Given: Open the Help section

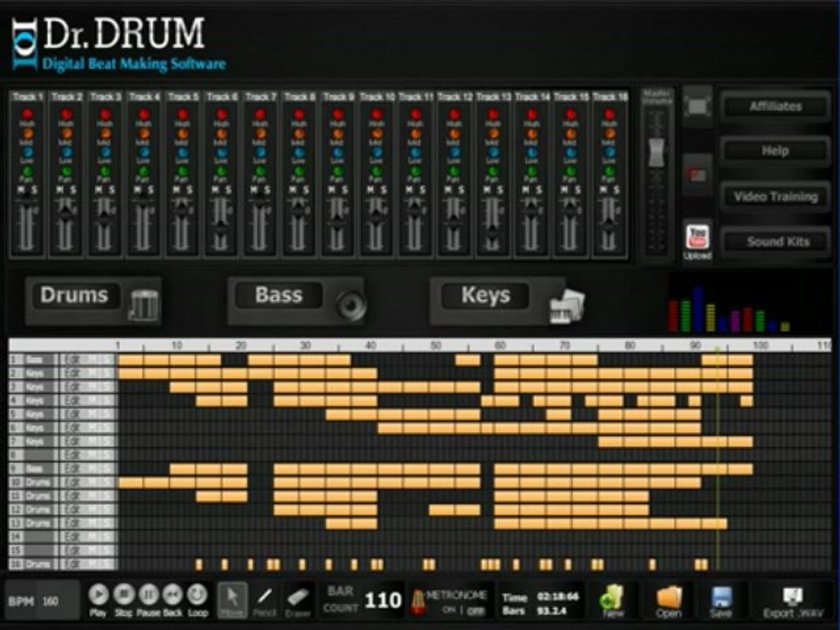Looking at the screenshot, I should coord(775,151).
